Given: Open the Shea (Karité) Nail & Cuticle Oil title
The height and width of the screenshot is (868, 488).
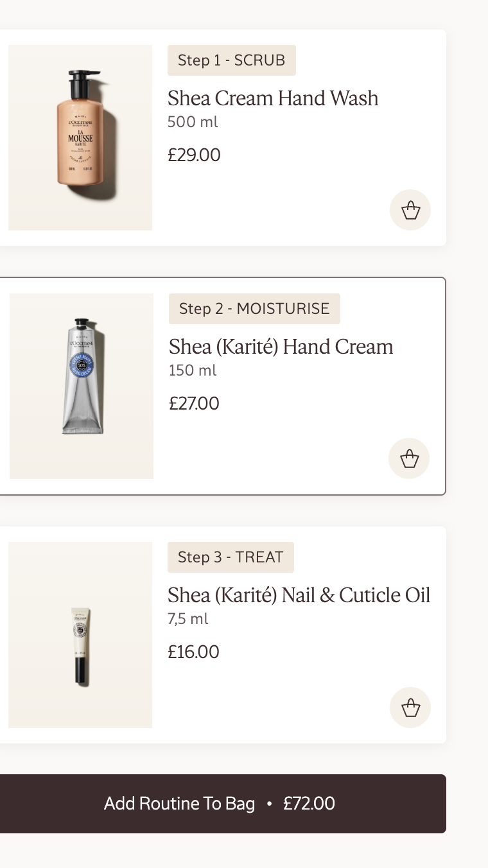Looking at the screenshot, I should pyautogui.click(x=299, y=595).
